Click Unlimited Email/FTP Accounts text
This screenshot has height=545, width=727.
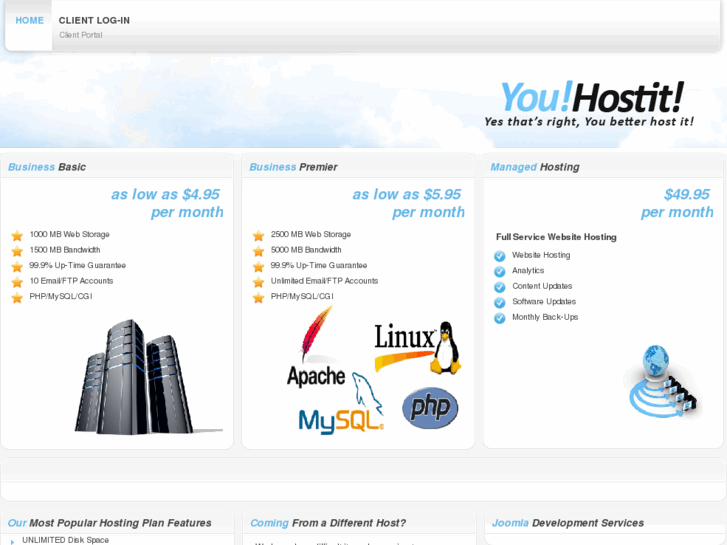tap(325, 281)
